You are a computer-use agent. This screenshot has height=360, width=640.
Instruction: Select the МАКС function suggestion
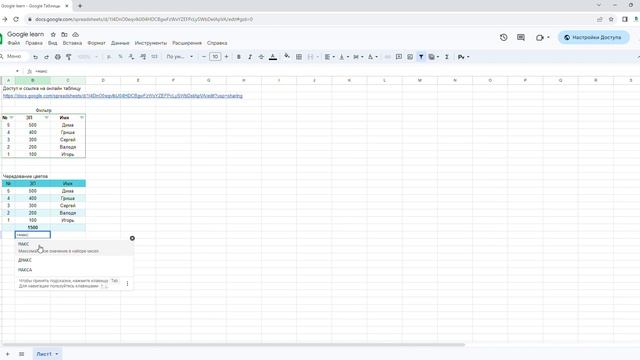point(75,247)
